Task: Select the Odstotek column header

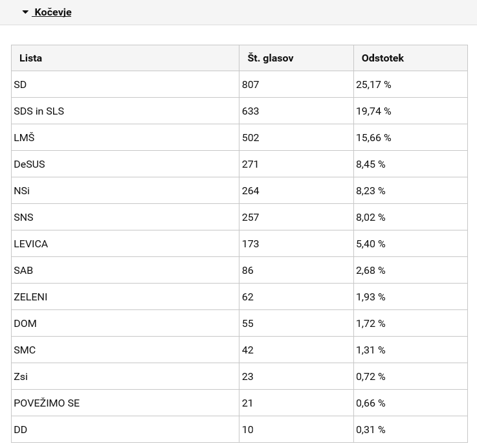Action: (410, 58)
